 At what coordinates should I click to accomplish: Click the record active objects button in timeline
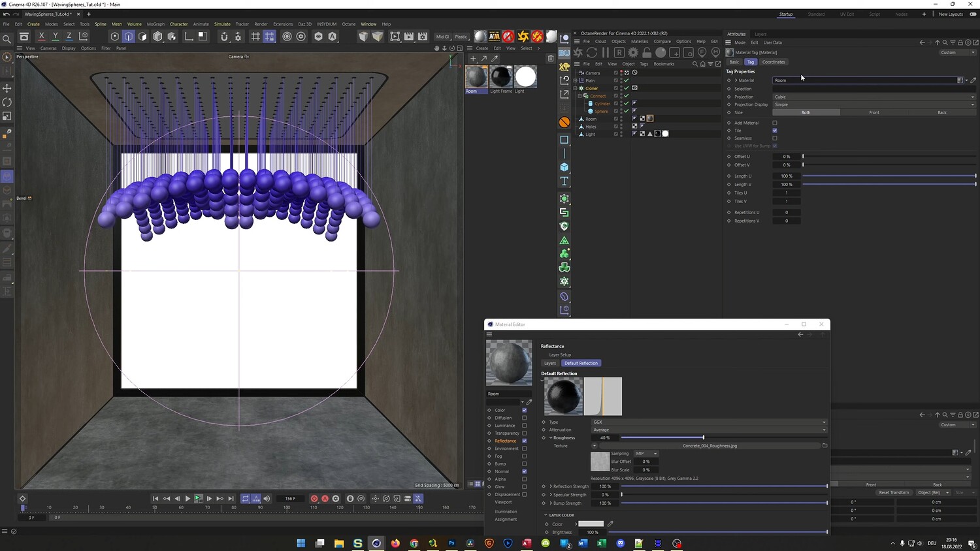click(314, 499)
